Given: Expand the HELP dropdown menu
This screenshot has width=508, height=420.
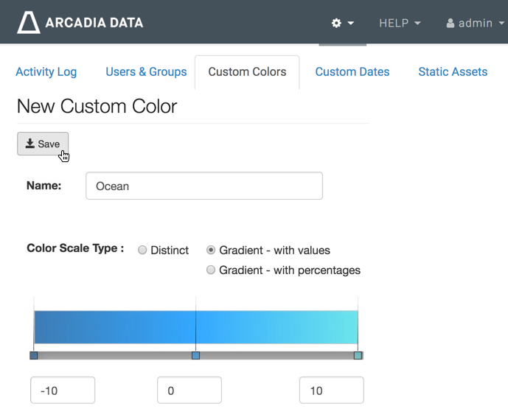Looking at the screenshot, I should [x=400, y=23].
